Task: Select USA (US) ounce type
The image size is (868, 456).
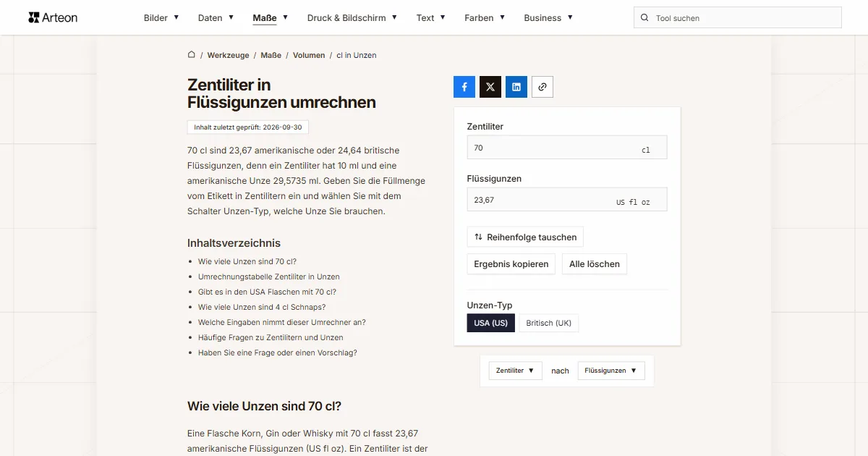Action: point(491,323)
